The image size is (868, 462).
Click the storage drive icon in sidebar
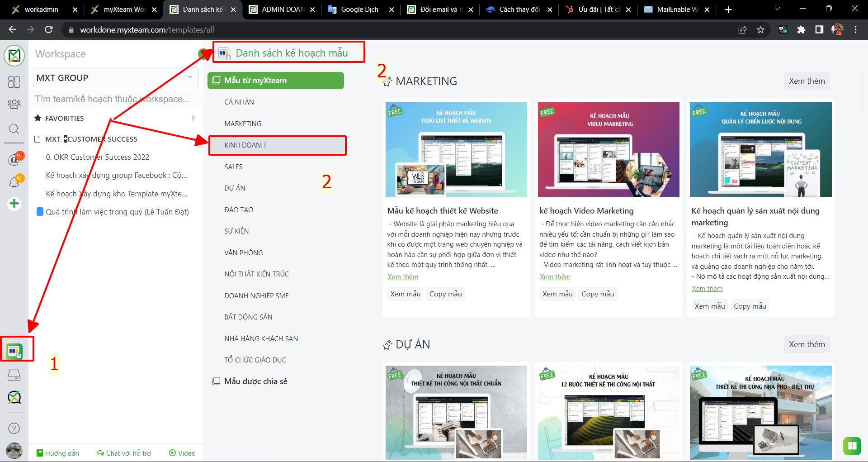(14, 375)
